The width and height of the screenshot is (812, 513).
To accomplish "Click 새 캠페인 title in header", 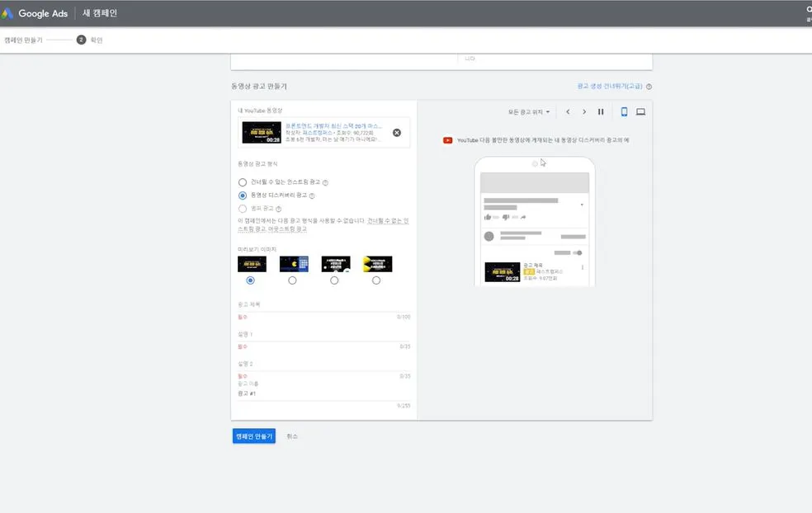I will [x=100, y=13].
